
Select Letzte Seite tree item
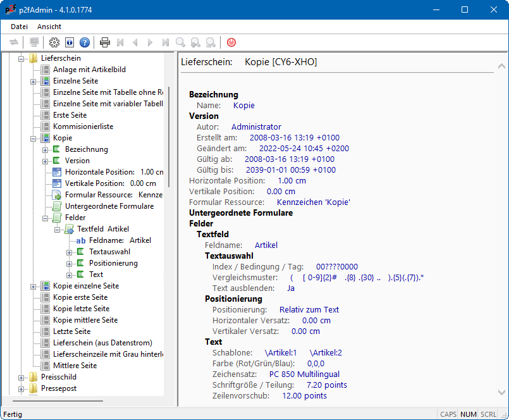(x=71, y=331)
